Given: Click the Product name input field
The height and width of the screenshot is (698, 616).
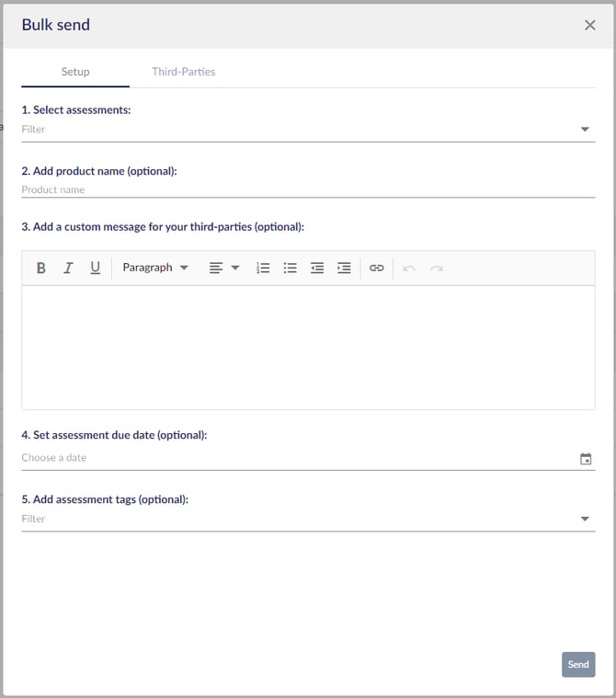Looking at the screenshot, I should [308, 189].
